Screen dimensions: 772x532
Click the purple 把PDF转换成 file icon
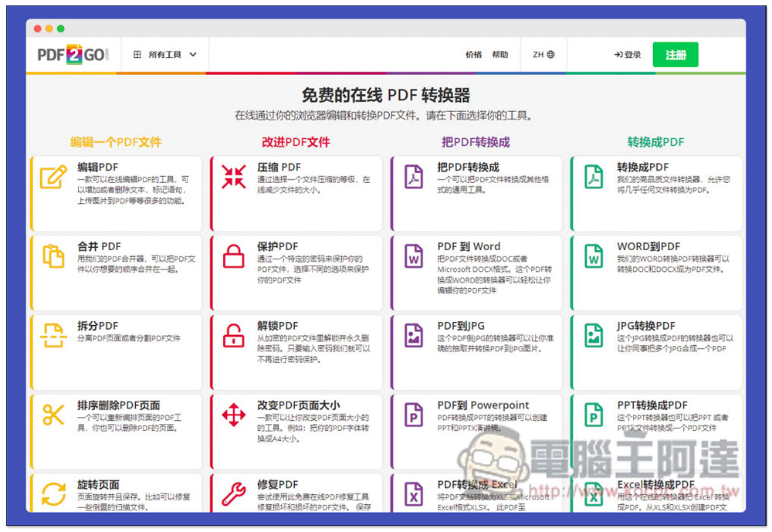coord(414,177)
